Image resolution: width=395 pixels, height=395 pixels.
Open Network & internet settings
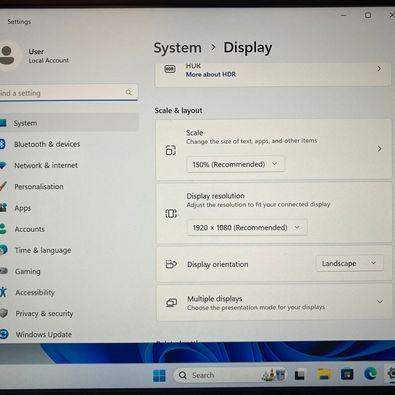click(68, 165)
